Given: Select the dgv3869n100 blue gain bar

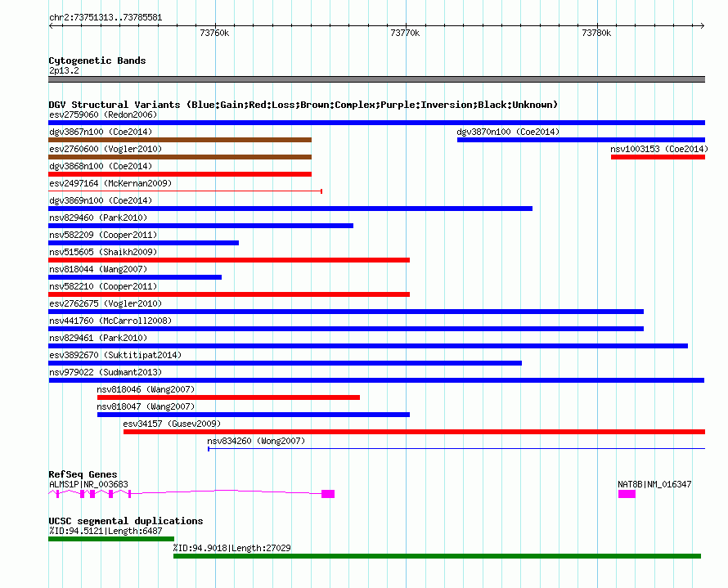Looking at the screenshot, I should tap(290, 209).
